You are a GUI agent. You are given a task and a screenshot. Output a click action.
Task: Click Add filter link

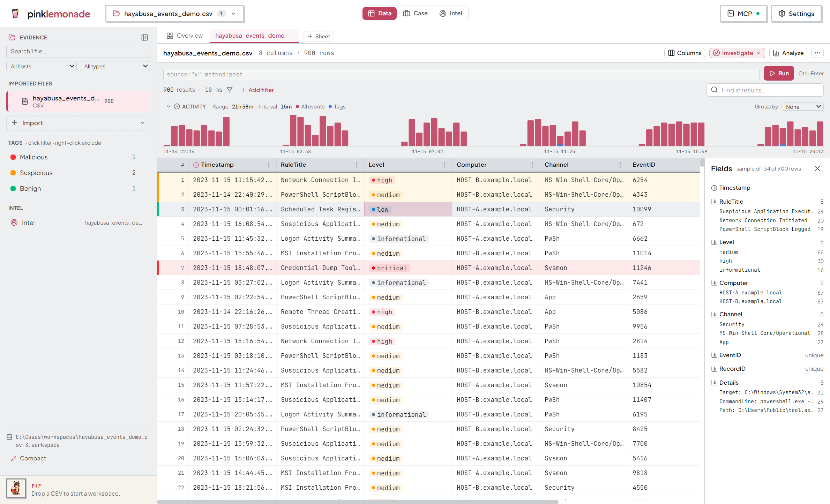pyautogui.click(x=257, y=90)
